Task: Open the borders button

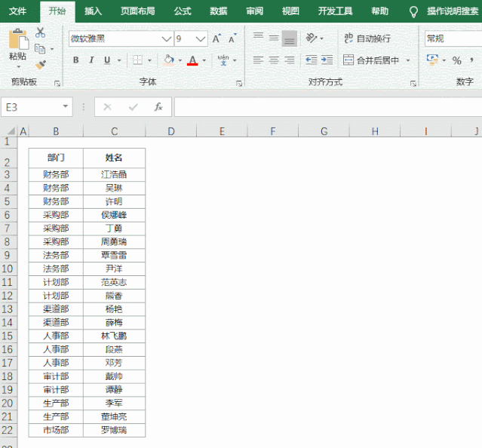Action: pyautogui.click(x=137, y=60)
